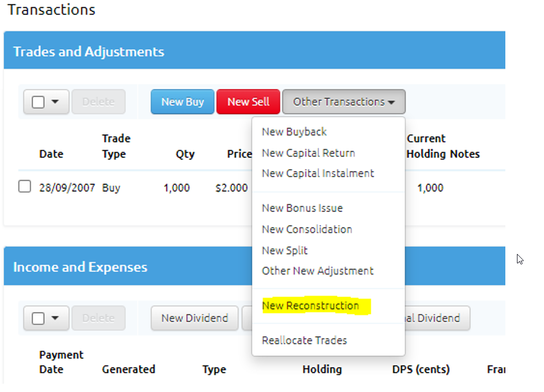Screen dimensions: 544x392
Task: Choose New Bonus Issue entry
Action: pyautogui.click(x=302, y=208)
